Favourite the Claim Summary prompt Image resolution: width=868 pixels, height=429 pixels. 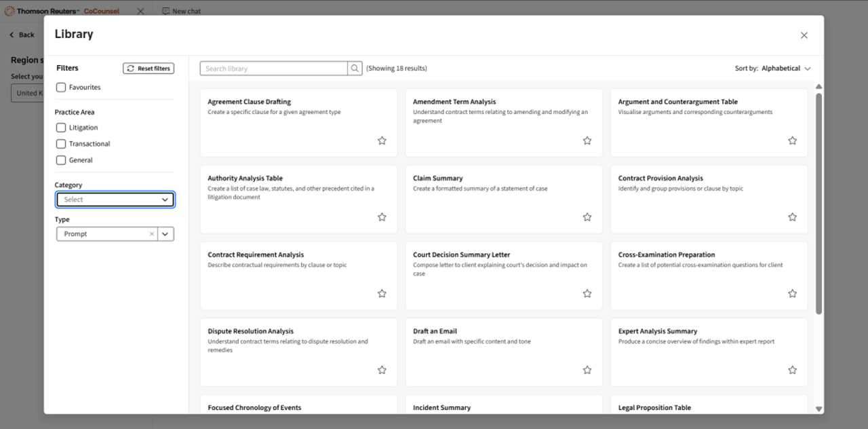pos(587,217)
